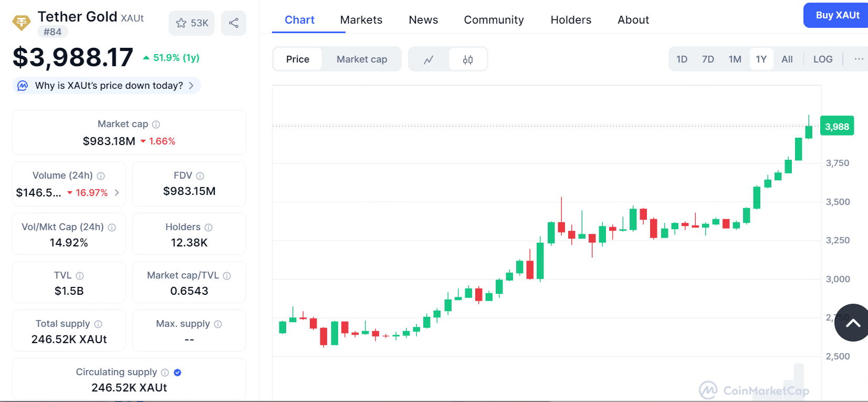The width and height of the screenshot is (868, 402).
Task: Switch to line chart view
Action: (x=428, y=59)
